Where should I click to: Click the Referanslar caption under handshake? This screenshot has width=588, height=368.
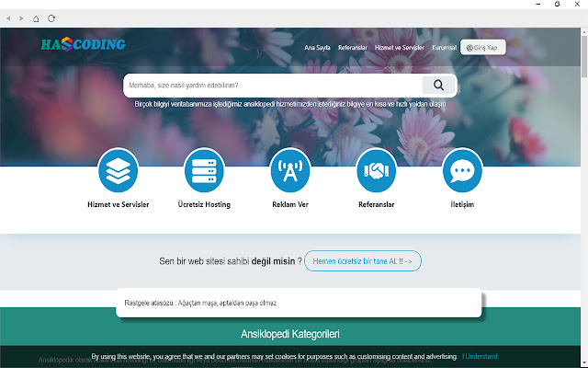pos(377,204)
